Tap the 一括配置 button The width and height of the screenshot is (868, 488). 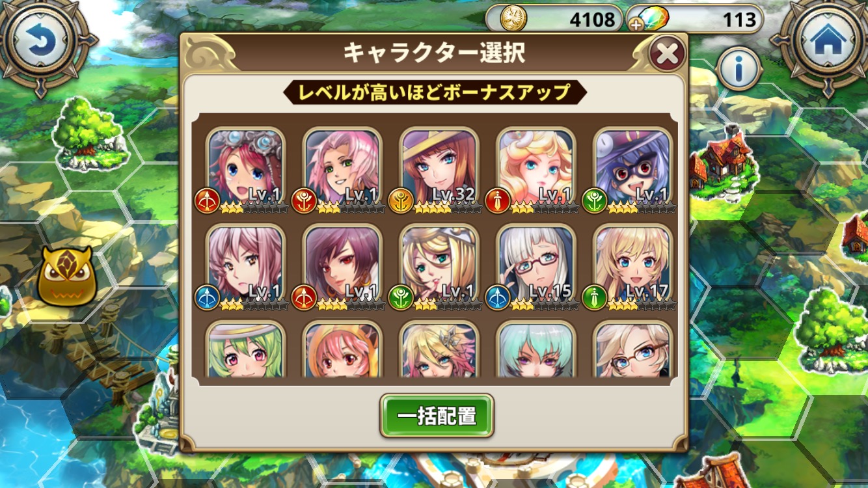tap(437, 416)
